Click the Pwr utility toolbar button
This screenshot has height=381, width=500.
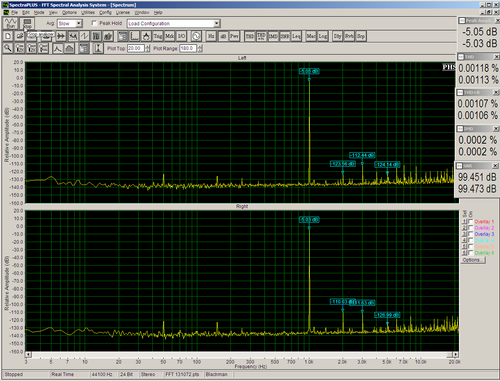pyautogui.click(x=234, y=36)
